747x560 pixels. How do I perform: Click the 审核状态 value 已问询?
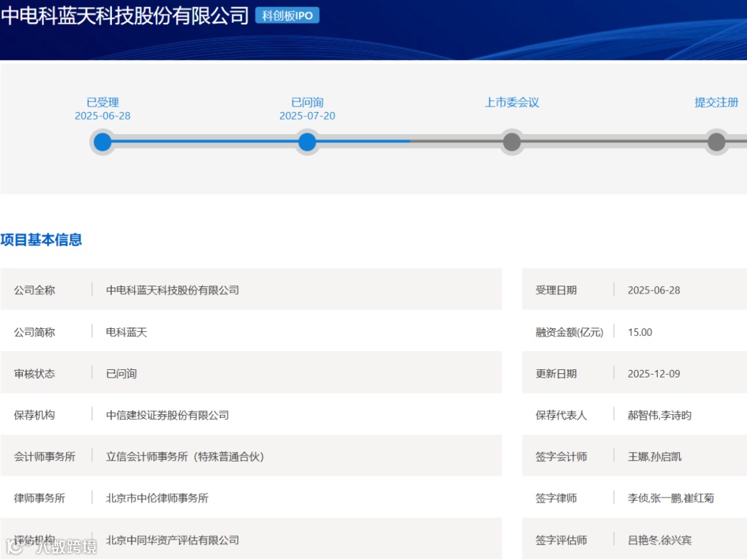pos(121,373)
